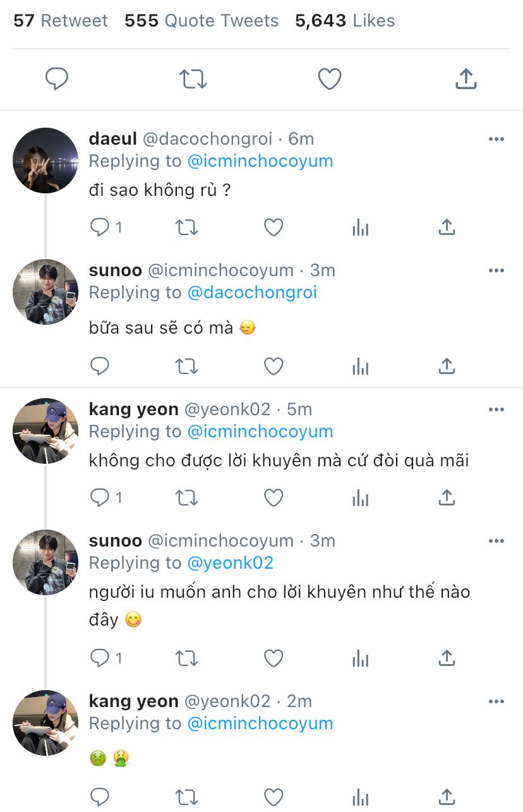Open more options on kang yeon's first reply
Screen dimensions: 523x812
[x=496, y=409]
